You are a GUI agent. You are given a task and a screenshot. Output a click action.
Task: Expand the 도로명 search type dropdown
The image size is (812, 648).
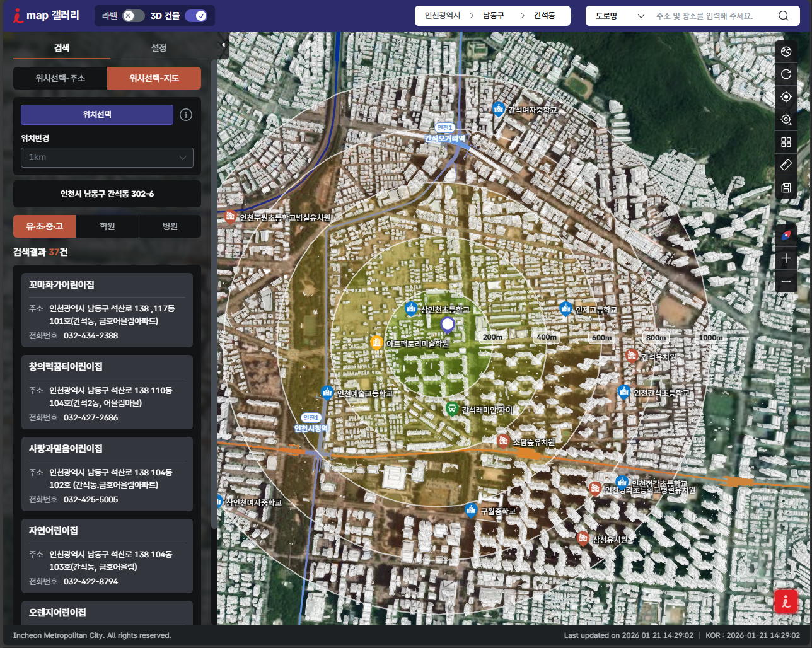(x=620, y=16)
